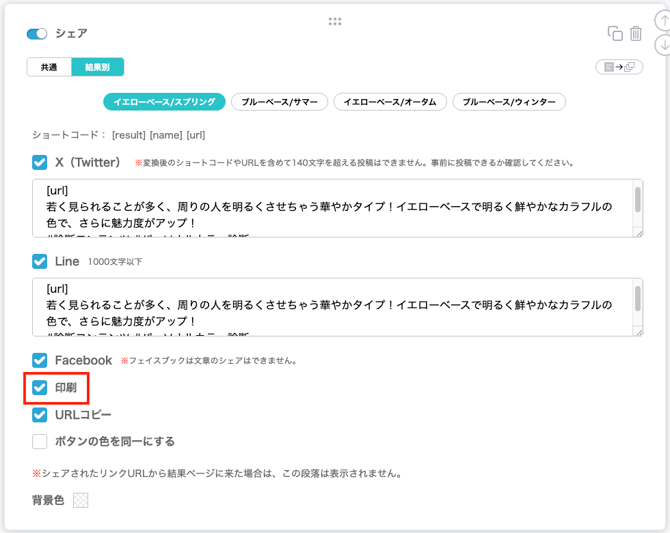Image resolution: width=670 pixels, height=533 pixels.
Task: Uncheck the URLコピー checkbox
Action: click(40, 415)
